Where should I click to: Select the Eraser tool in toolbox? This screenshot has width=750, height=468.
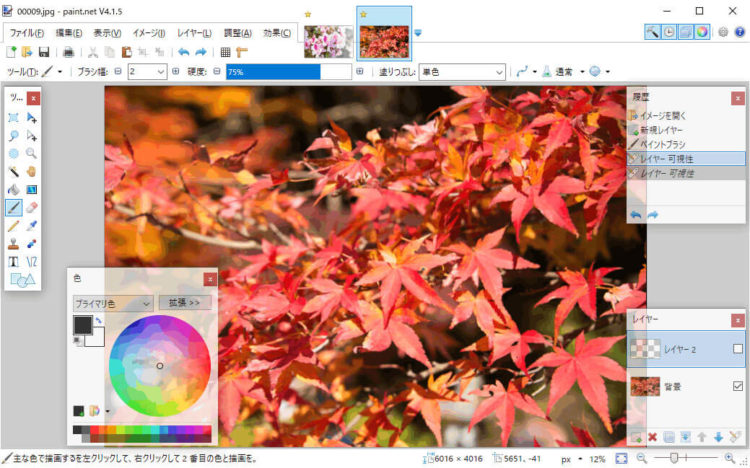[x=32, y=207]
